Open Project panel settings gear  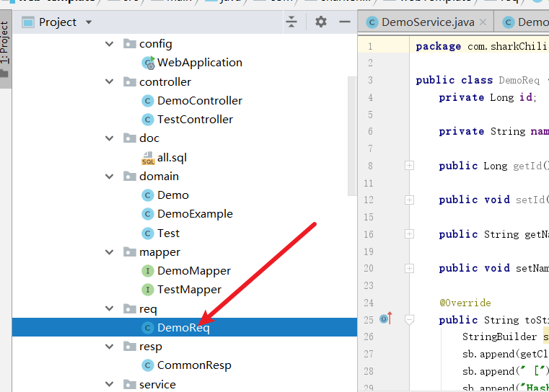(321, 22)
